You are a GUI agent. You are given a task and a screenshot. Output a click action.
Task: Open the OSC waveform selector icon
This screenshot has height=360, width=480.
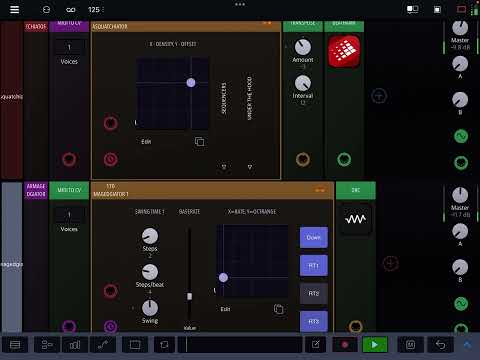click(x=355, y=219)
